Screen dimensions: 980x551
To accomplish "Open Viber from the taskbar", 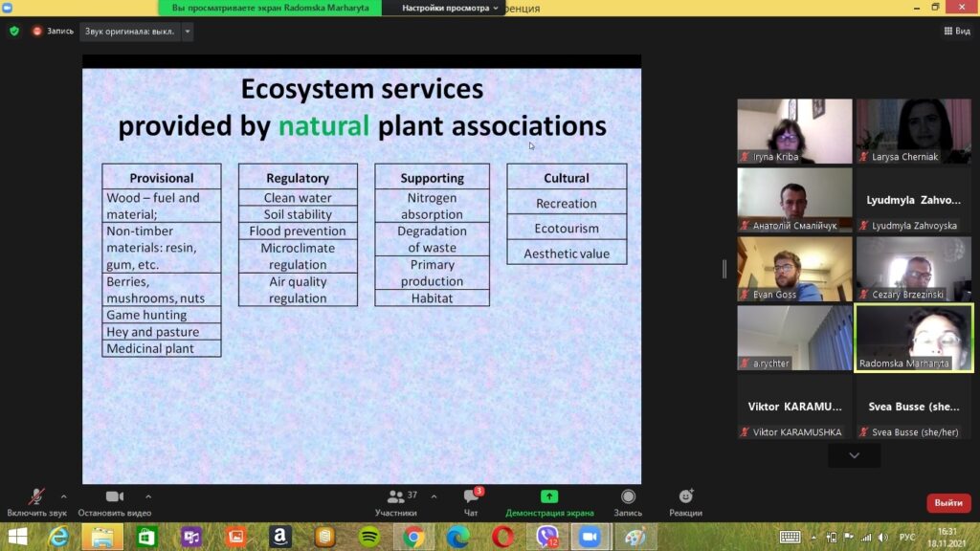I will (547, 537).
